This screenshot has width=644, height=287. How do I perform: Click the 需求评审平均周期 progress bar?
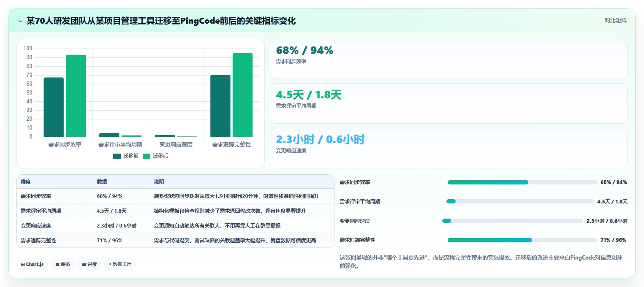click(520, 201)
